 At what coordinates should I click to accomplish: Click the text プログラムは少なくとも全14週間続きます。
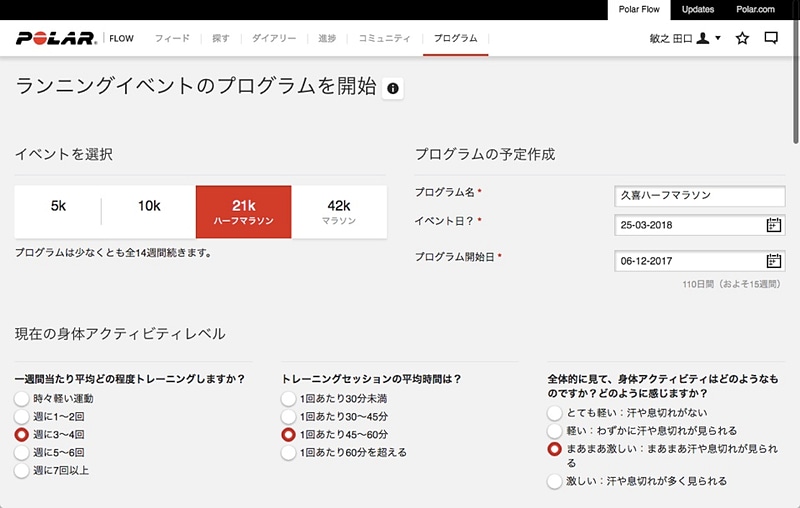(113, 252)
